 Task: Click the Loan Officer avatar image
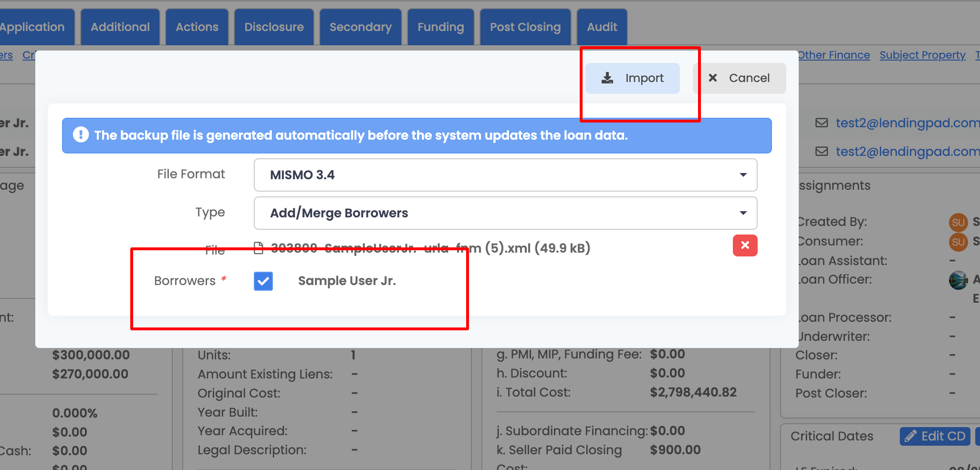pyautogui.click(x=958, y=280)
